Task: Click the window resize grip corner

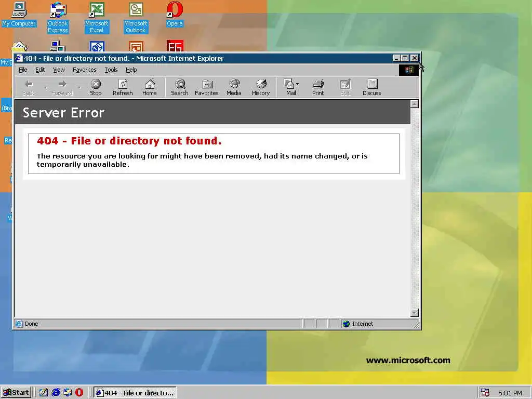Action: [416, 325]
